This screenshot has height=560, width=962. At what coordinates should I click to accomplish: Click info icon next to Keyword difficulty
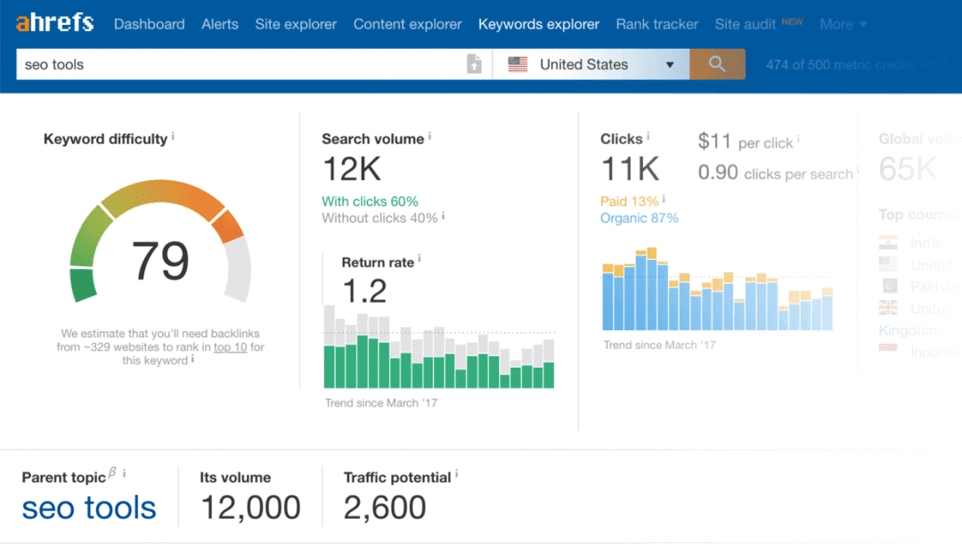click(173, 137)
